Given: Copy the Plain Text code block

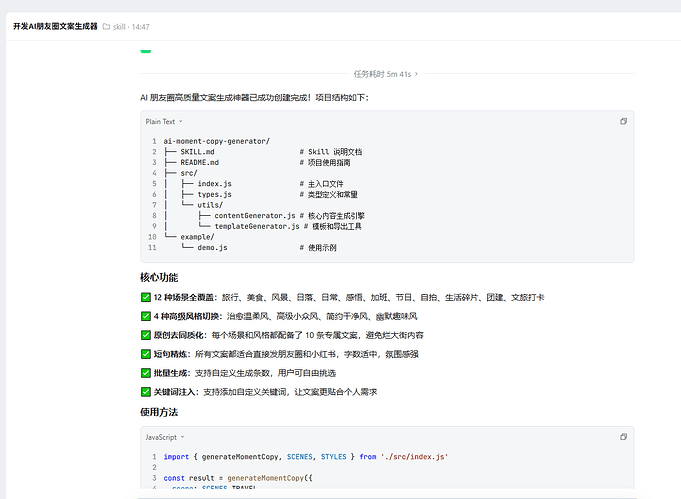Looking at the screenshot, I should pyautogui.click(x=623, y=122).
